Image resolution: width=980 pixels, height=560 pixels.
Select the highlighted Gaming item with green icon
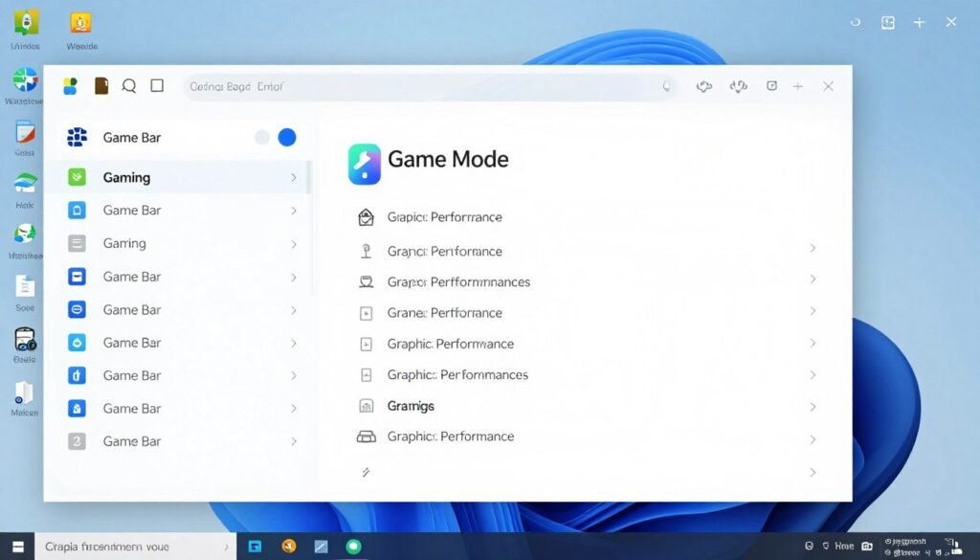pyautogui.click(x=177, y=177)
